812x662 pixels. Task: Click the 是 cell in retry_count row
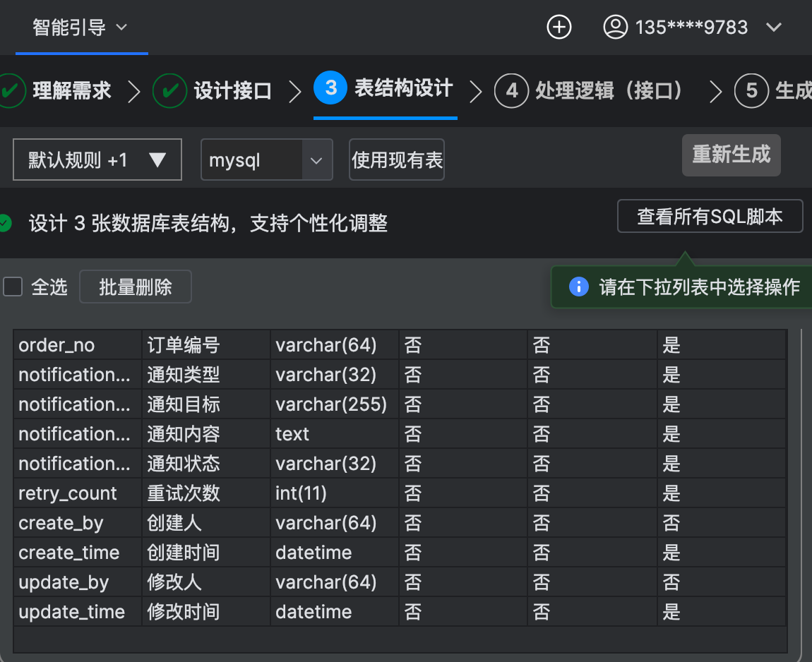click(x=722, y=493)
